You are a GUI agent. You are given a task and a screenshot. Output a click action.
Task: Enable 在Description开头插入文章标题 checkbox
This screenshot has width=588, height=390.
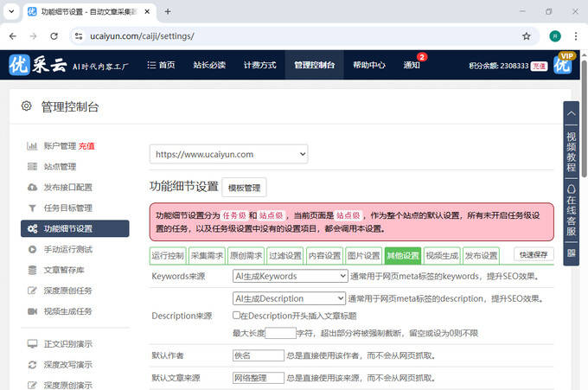(237, 316)
